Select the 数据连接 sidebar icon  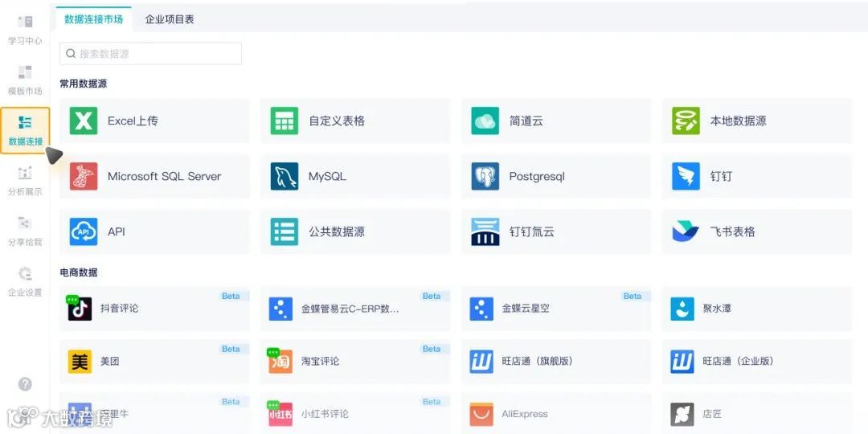coord(25,122)
